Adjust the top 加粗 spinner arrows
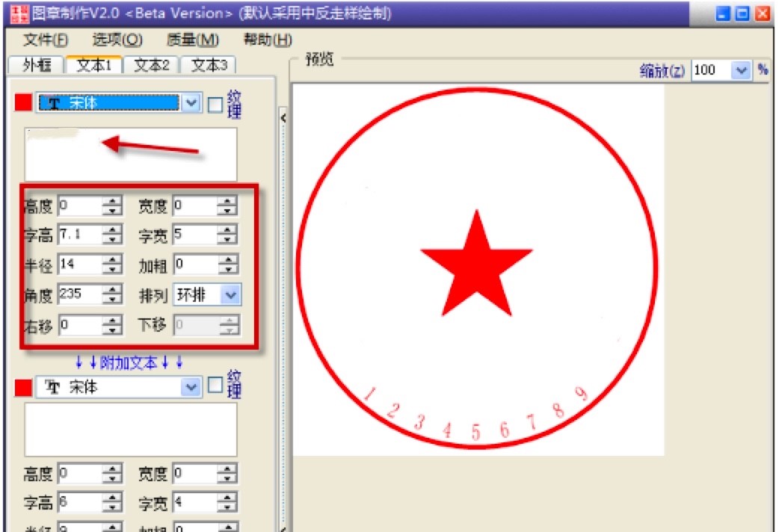 pos(229,265)
